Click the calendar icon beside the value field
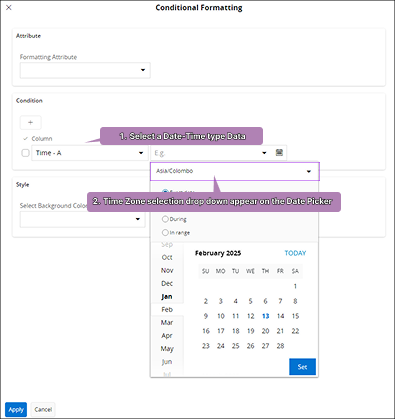 coord(279,153)
